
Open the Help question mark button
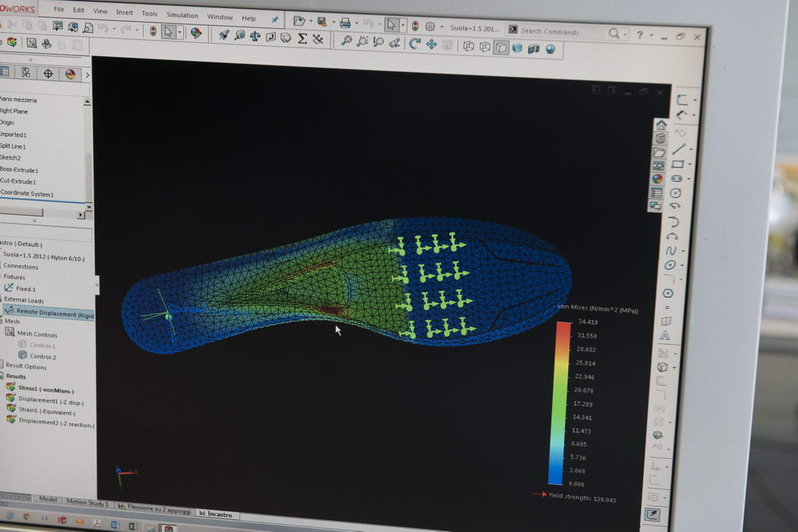click(x=639, y=34)
